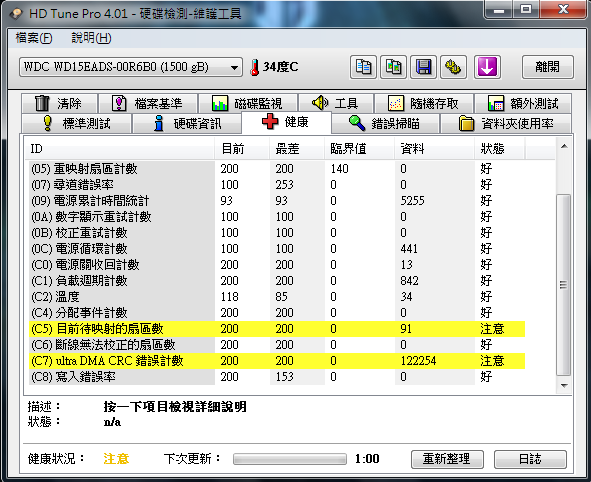Open the drive selection dropdown WDC WD15EADS
The height and width of the screenshot is (482, 591).
pos(130,67)
